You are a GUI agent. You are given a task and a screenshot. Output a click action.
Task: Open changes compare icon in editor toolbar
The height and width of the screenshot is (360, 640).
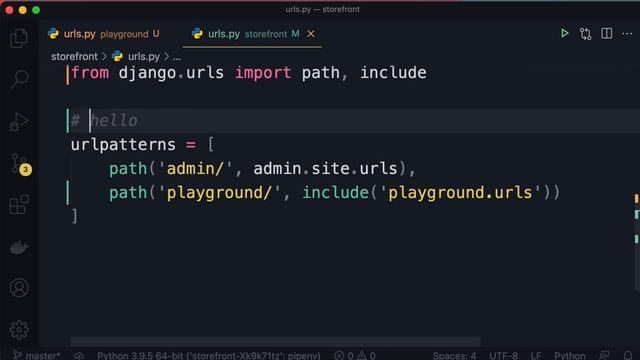585,34
